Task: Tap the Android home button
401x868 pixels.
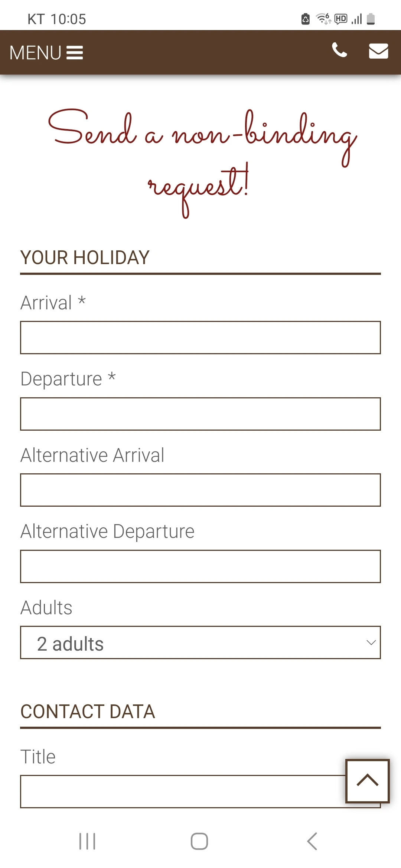Action: coord(199,841)
